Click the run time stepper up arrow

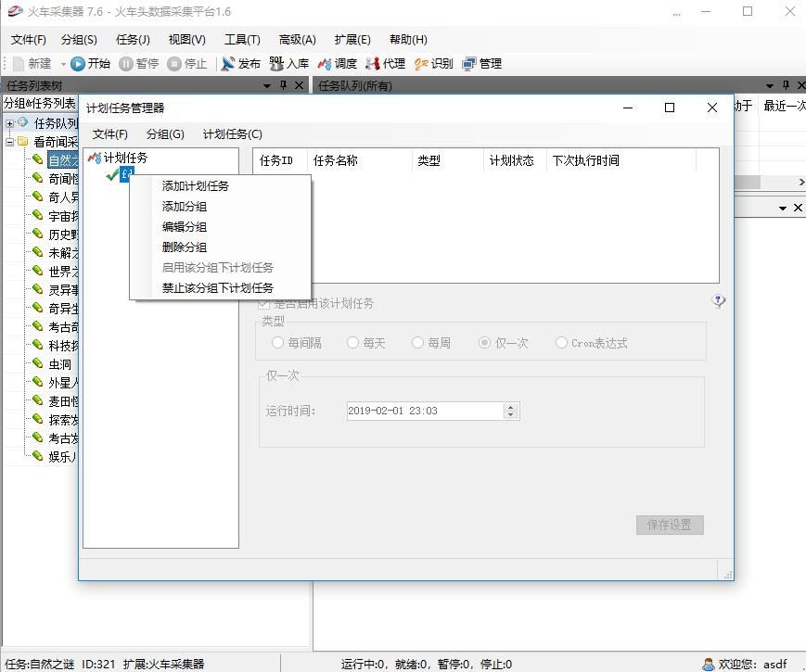pos(510,406)
